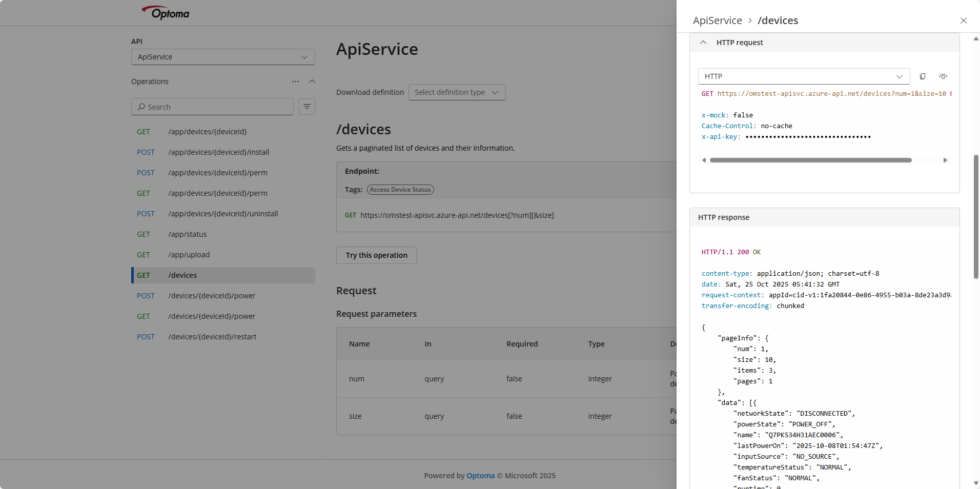Screen dimensions: 980x489
Task: Select POST /app/devices/{deviceId}/install operation
Action: [x=218, y=152]
